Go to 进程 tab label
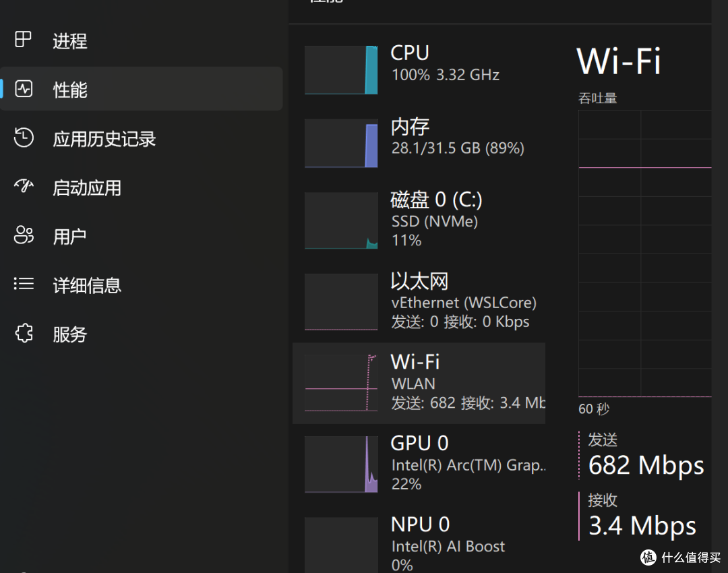This screenshot has height=573, width=728. 70,41
